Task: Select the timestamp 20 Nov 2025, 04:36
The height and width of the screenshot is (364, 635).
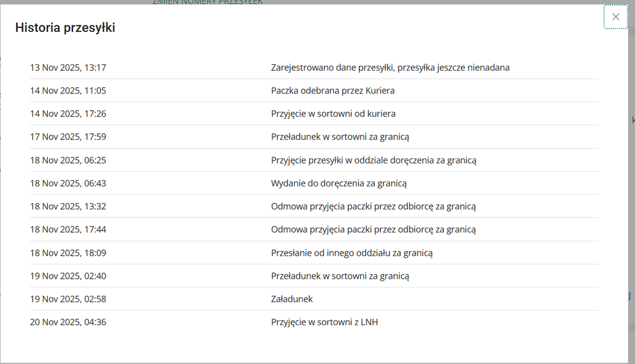Action: (68, 322)
